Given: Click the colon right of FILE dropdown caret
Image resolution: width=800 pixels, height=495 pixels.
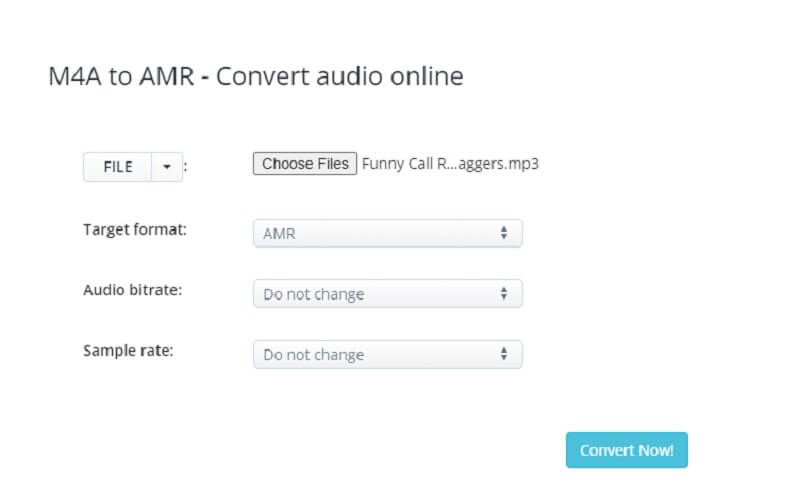Looking at the screenshot, I should click(x=186, y=168).
